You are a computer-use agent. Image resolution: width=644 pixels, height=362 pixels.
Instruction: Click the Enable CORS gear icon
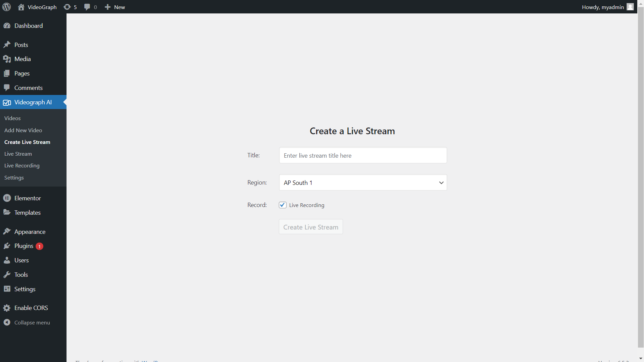click(7, 308)
